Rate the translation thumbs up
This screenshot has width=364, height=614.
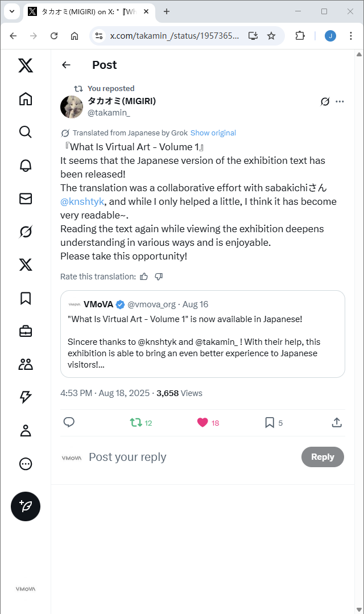pos(144,277)
